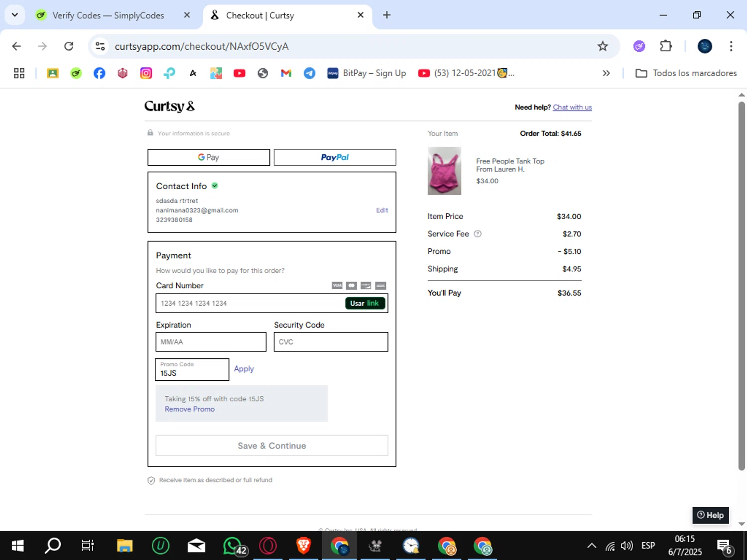Focus the Expiration MM/AA field
The height and width of the screenshot is (560, 747).
coord(211,342)
